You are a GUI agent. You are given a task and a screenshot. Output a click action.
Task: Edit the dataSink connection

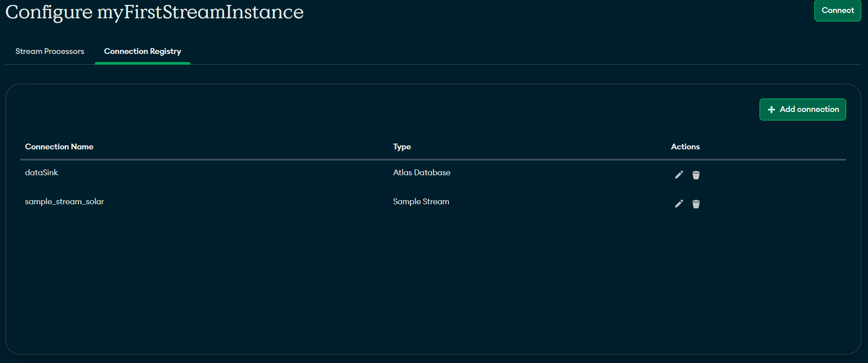tap(679, 175)
